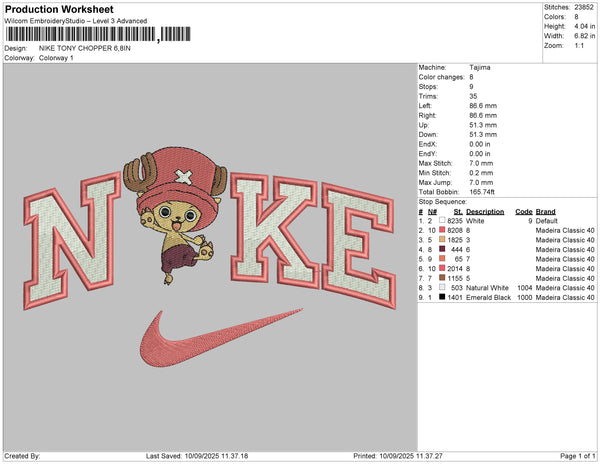Image resolution: width=600 pixels, height=464 pixels.
Task: Click the EndX label
Action: (427, 144)
